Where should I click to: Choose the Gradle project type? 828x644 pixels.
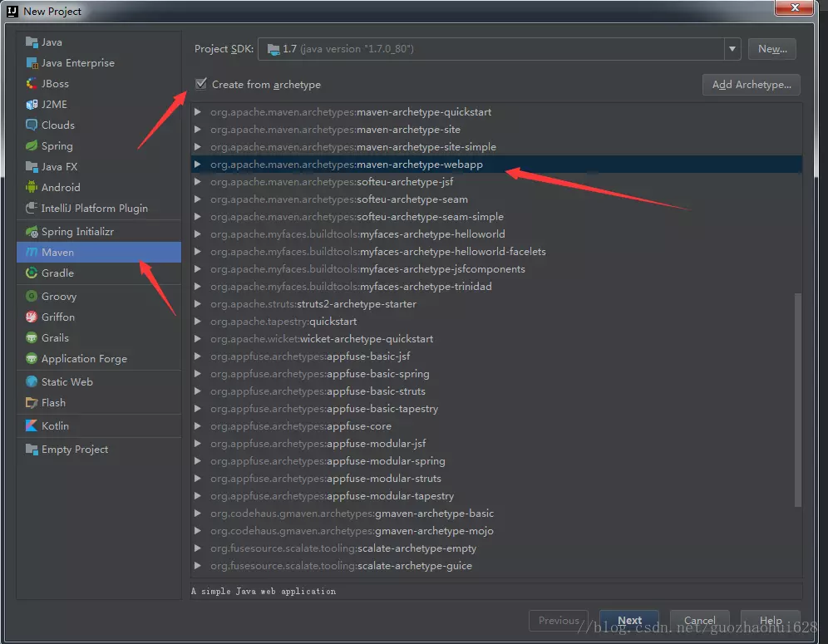[x=99, y=273]
